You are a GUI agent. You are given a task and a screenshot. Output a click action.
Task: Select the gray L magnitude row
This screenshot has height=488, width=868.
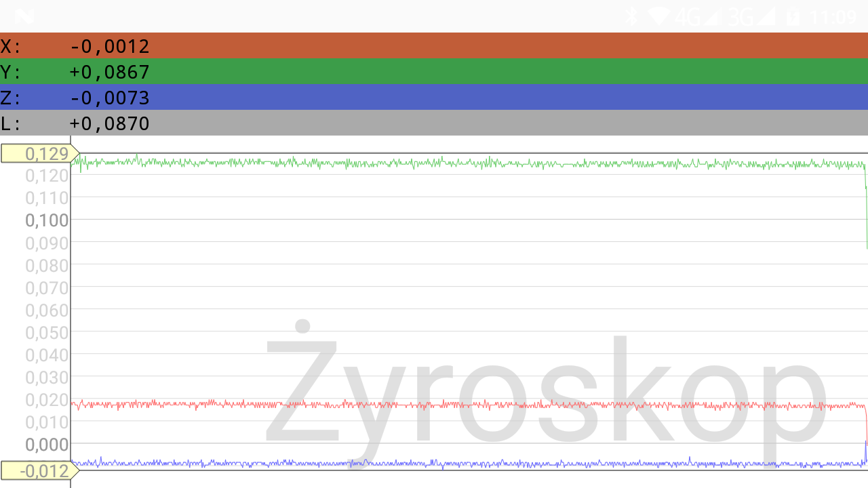pyautogui.click(x=434, y=123)
